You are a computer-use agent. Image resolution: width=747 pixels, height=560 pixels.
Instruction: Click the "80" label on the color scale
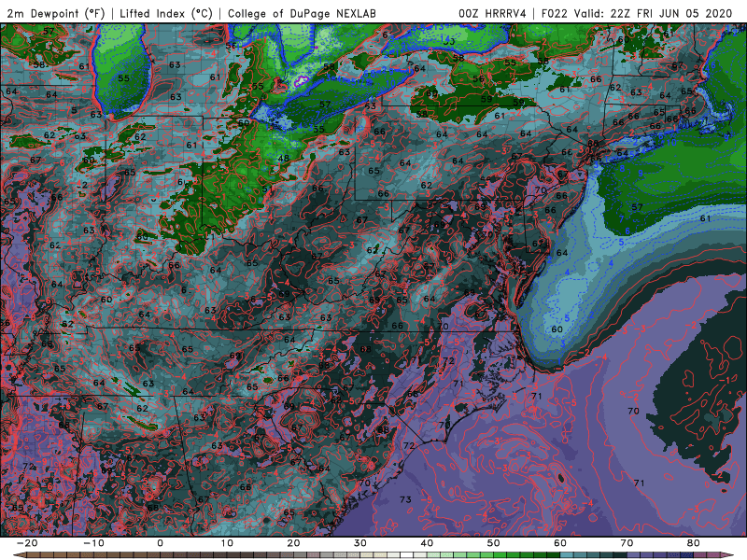pyautogui.click(x=694, y=543)
